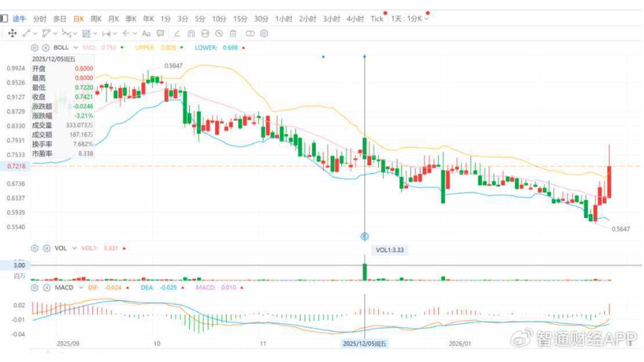The width and height of the screenshot is (644, 362).
Task: Hide all drawings with the hide icon
Action: coord(219,34)
